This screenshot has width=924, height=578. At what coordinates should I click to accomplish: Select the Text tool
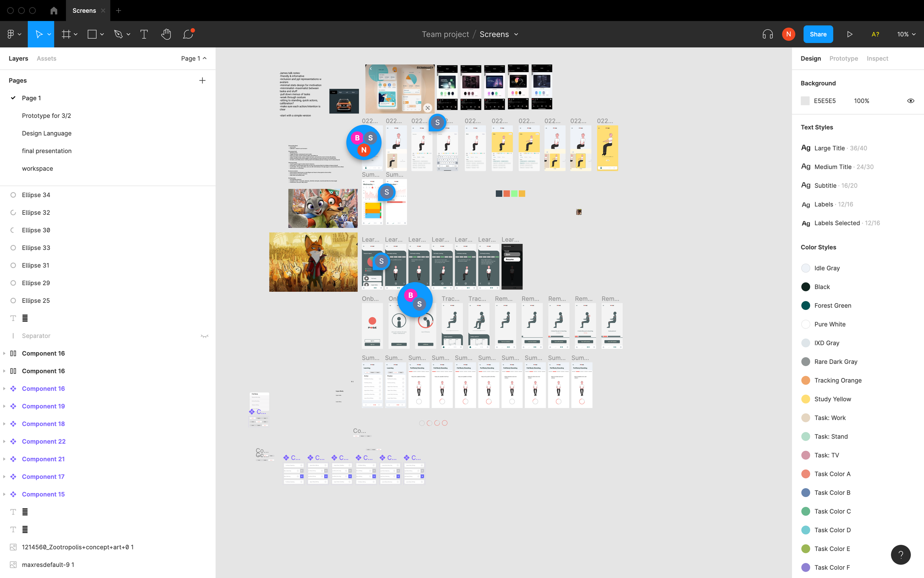pos(144,34)
